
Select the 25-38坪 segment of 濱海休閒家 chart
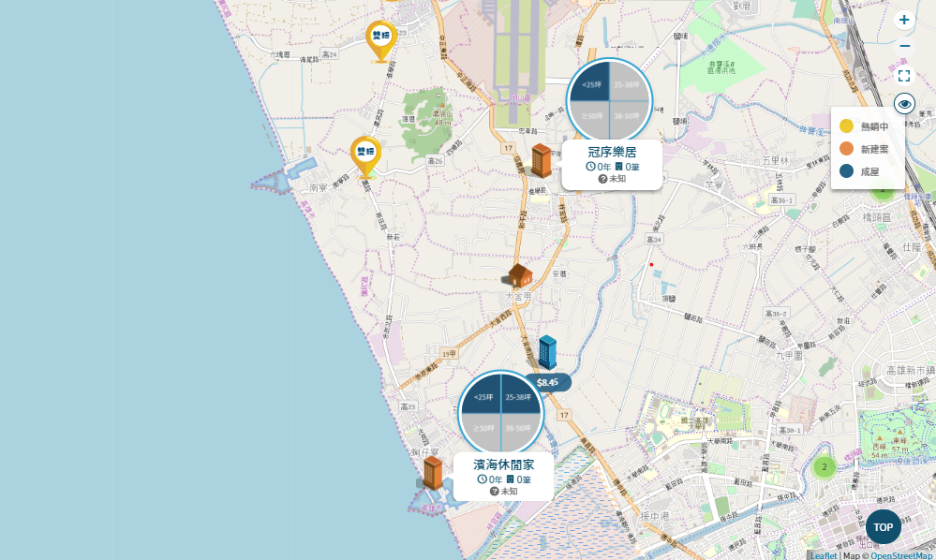pos(518,397)
